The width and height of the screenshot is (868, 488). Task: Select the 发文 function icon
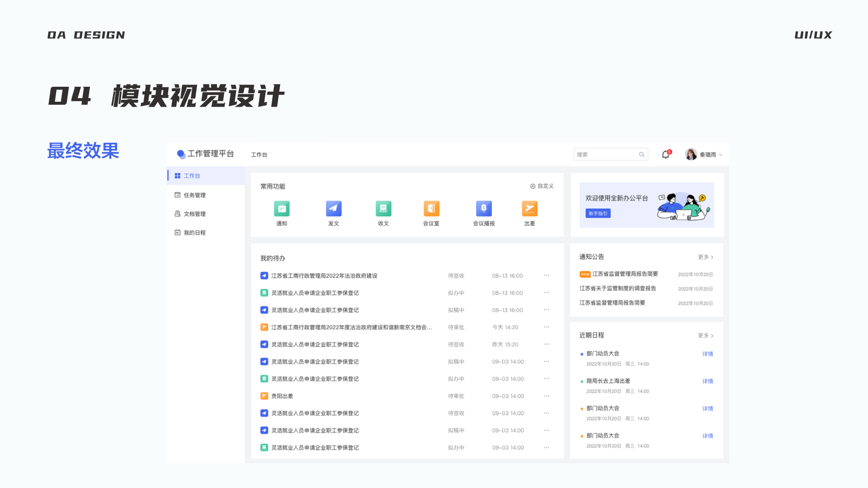(x=333, y=208)
